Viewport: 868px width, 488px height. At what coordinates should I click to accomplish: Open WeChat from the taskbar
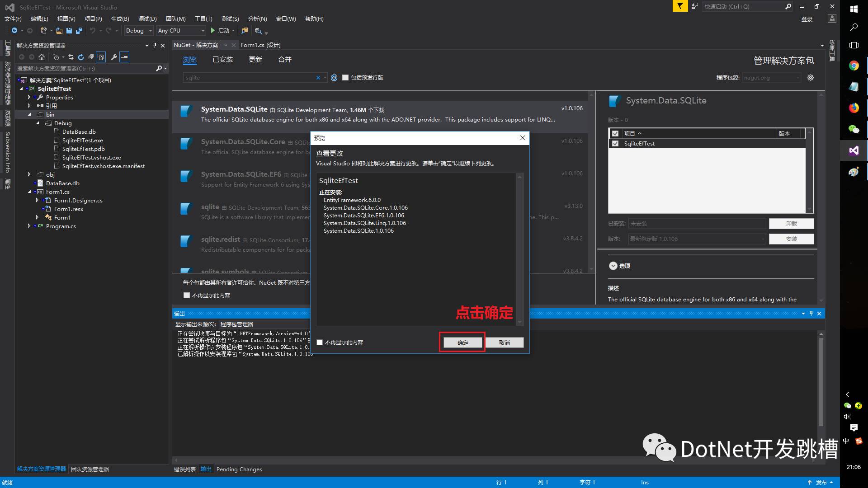point(854,129)
